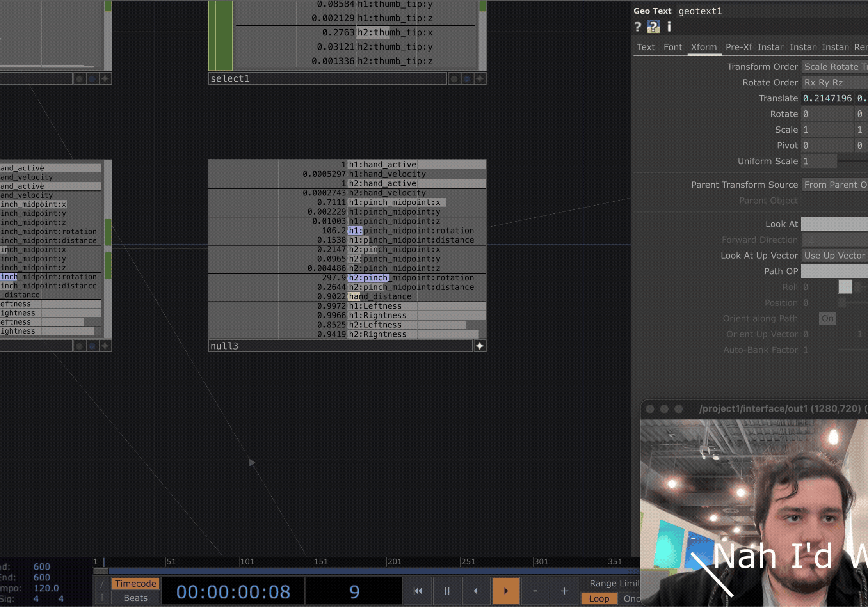The height and width of the screenshot is (607, 868).
Task: Switch to the Text parameter tab
Action: (646, 47)
